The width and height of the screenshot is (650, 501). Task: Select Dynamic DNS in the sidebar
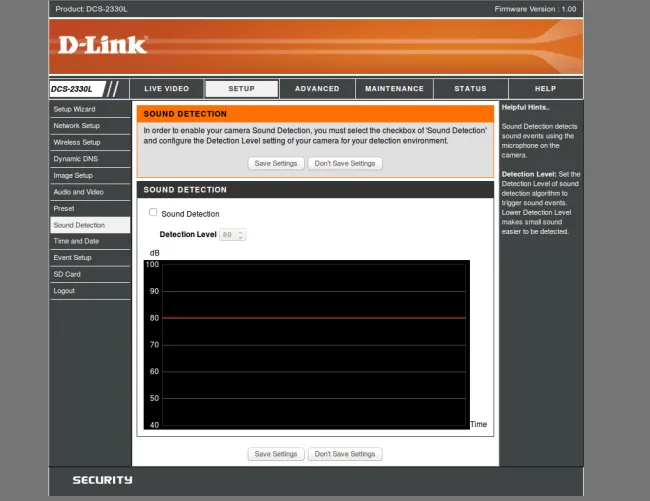point(90,159)
